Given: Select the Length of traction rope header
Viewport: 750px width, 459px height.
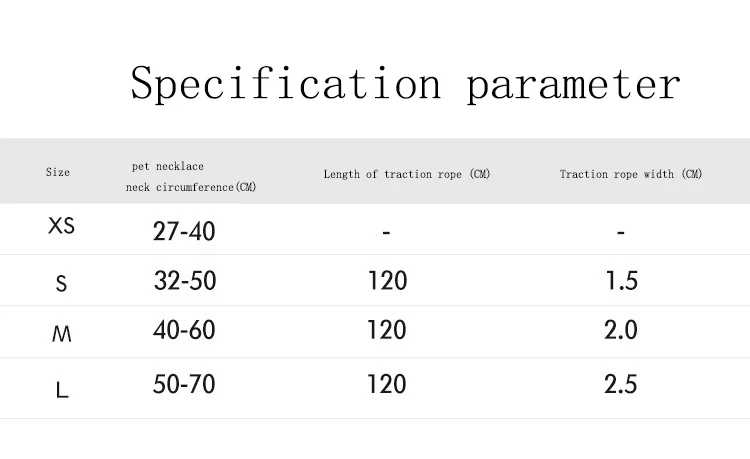Looking at the screenshot, I should pyautogui.click(x=407, y=174).
